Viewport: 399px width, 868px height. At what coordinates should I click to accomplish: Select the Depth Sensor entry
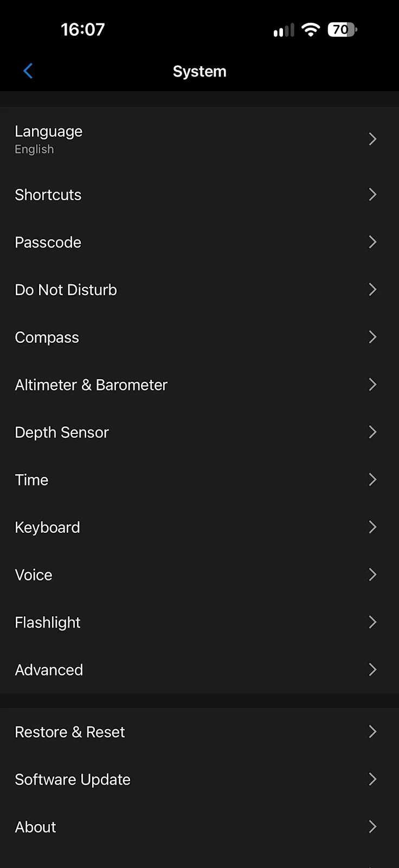tap(200, 432)
